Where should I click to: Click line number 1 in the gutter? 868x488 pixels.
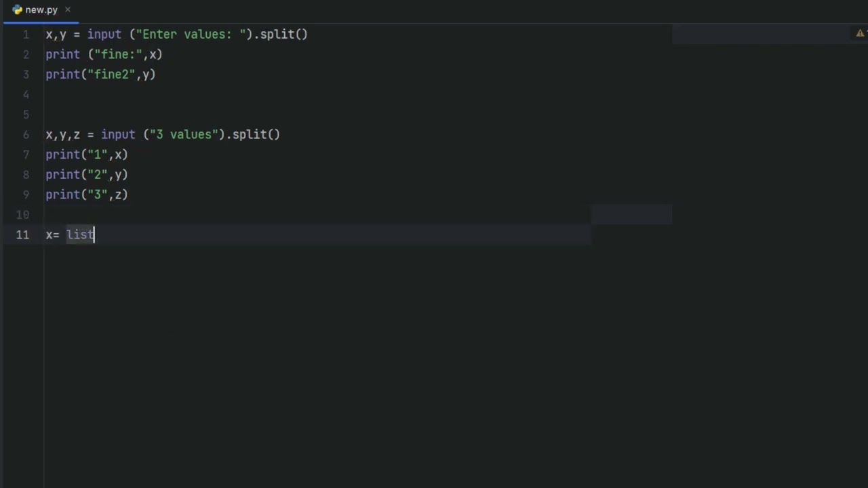pyautogui.click(x=26, y=35)
